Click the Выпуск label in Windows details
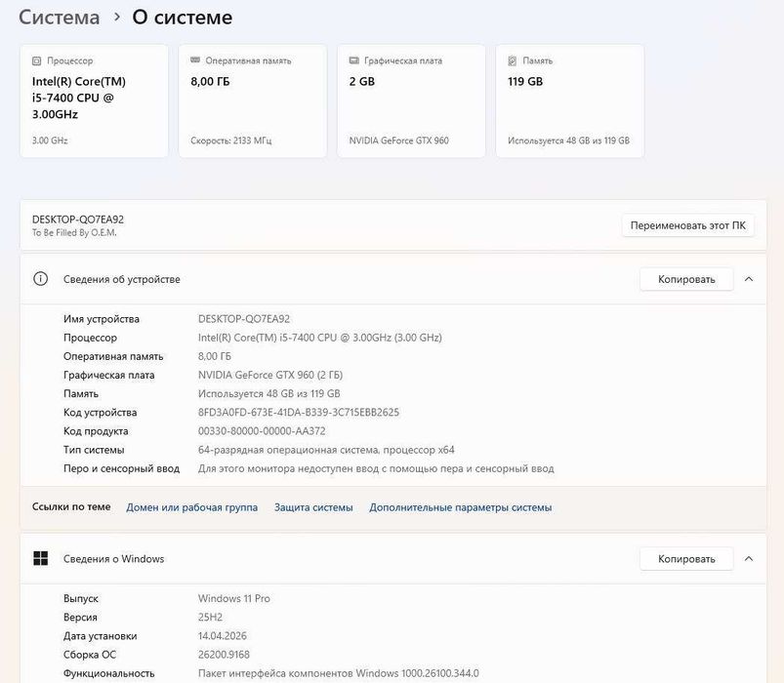Viewport: 784px width, 683px height. pos(81,598)
